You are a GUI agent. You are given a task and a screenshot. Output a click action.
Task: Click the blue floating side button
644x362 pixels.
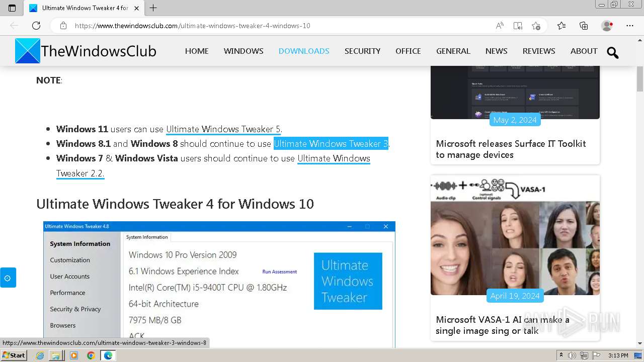pos(8,278)
